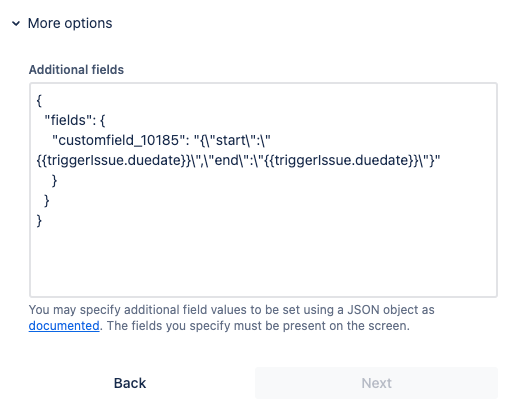The width and height of the screenshot is (521, 419).
Task: Click the first triggerIssue.duedate smart value
Action: pos(113,160)
